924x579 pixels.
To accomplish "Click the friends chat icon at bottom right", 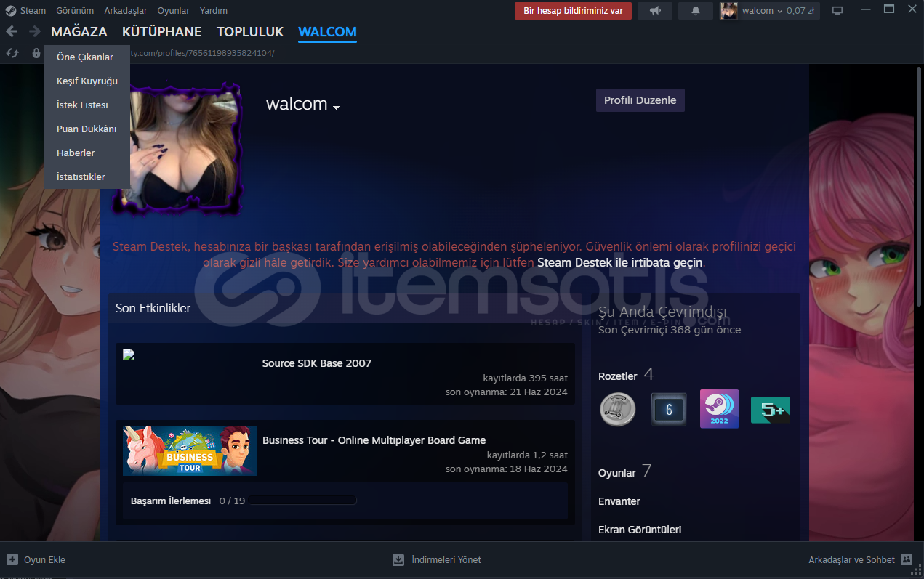I will click(907, 559).
